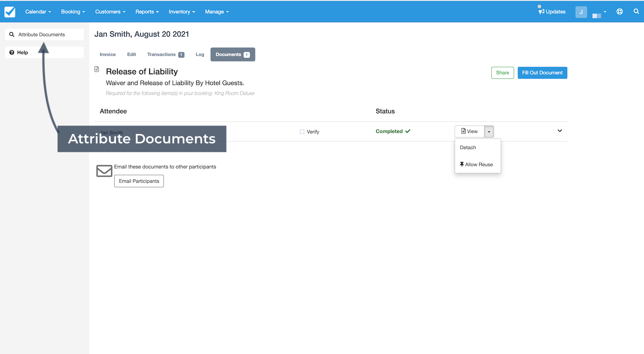The height and width of the screenshot is (354, 644).
Task: Click the green Share button
Action: [x=502, y=73]
